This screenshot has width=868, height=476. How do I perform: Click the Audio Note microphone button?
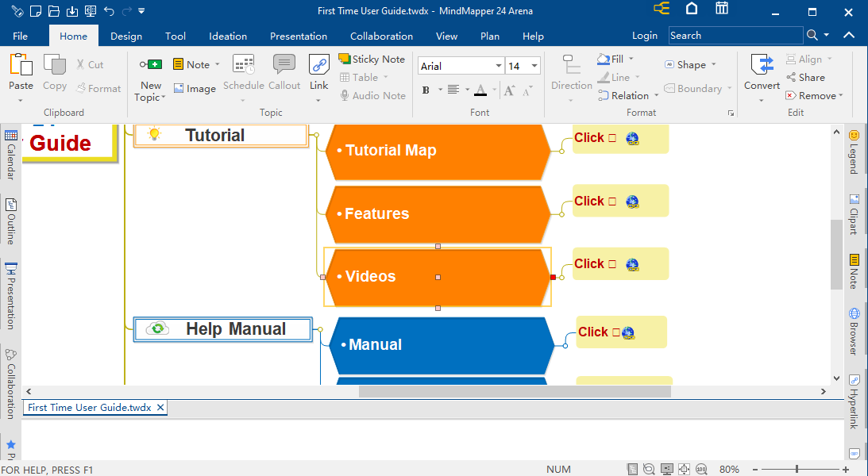[x=372, y=96]
